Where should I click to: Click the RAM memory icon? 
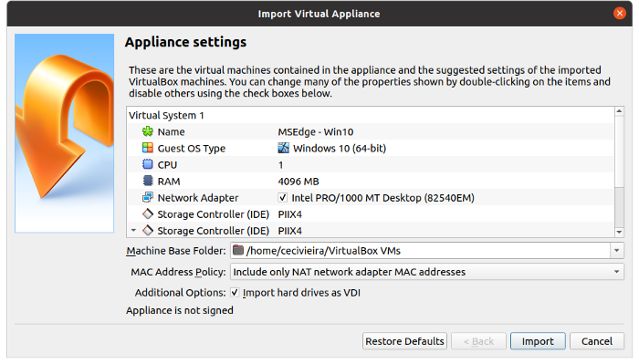[148, 181]
